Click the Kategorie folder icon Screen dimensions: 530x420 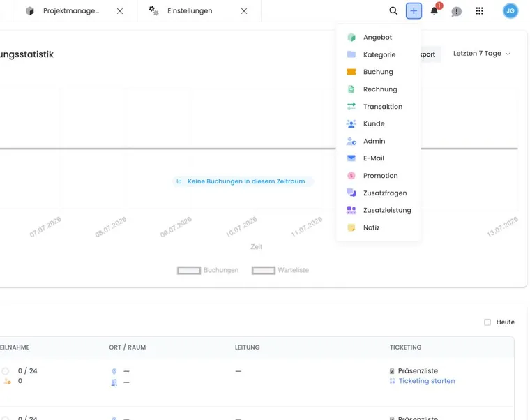point(351,54)
